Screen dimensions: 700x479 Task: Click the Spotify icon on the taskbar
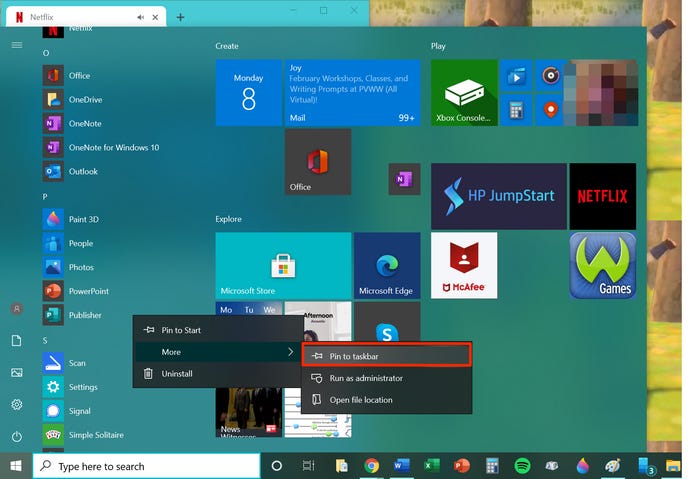(x=521, y=466)
